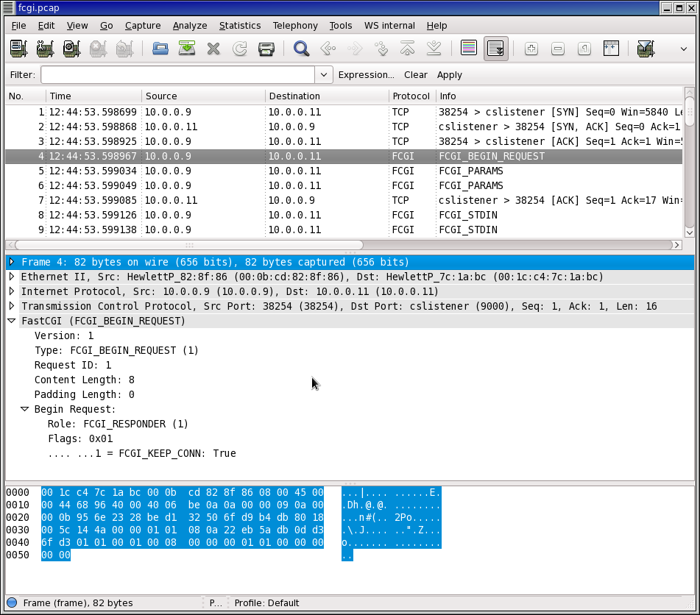Find a packet magnifier icon
This screenshot has height=615, width=700.
301,49
